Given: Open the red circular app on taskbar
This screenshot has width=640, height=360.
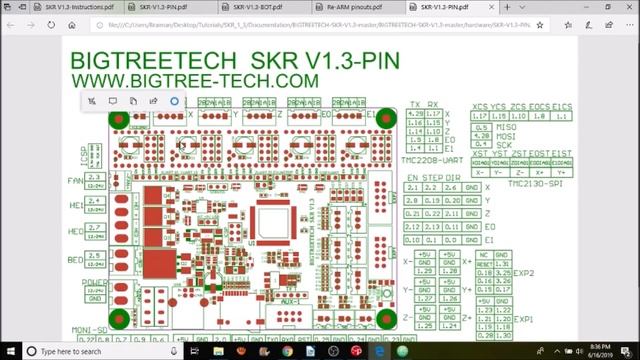Looking at the screenshot, I should (356, 351).
